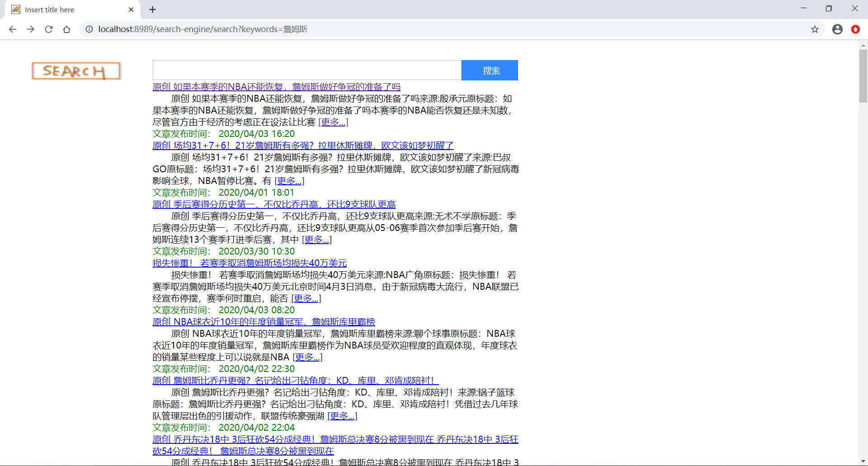Open link '原创 乔丹东决18中3后狂砍54分成经典'
This screenshot has height=466, width=868.
(335, 445)
